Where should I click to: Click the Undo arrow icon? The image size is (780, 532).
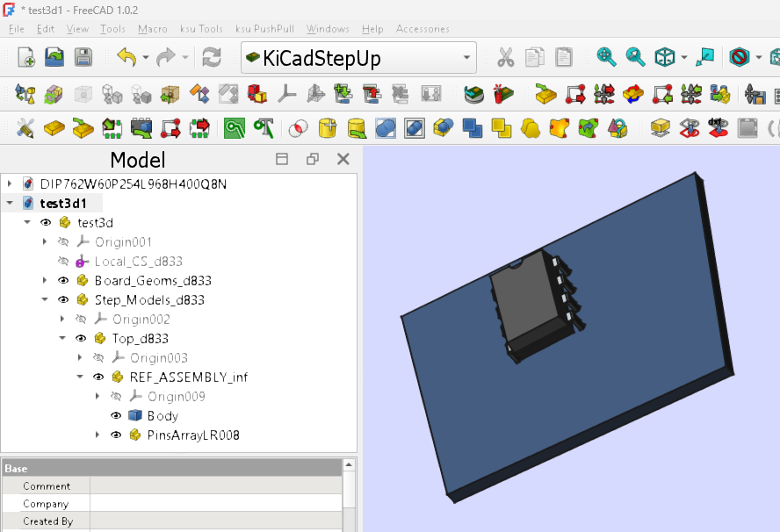point(126,58)
